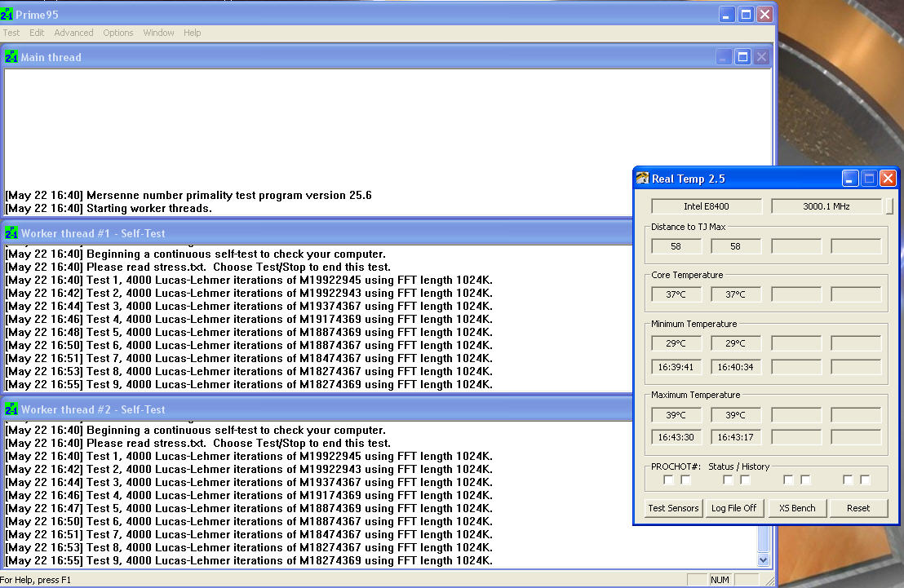Tick the fifth PROCHOT# checkbox
This screenshot has width=904, height=588.
coord(788,480)
